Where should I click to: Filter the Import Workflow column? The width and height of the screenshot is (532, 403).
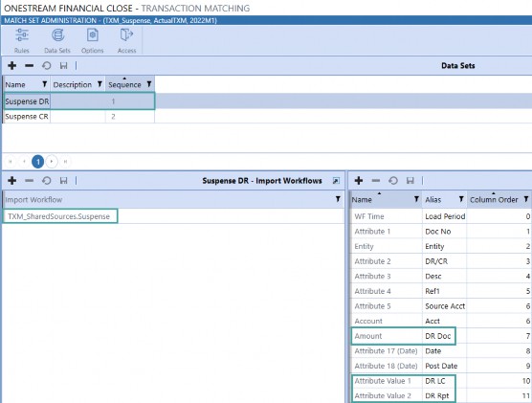pos(338,199)
